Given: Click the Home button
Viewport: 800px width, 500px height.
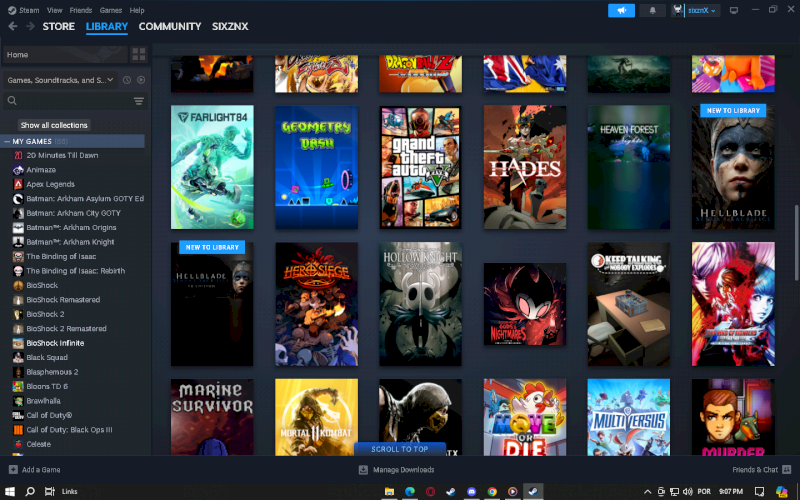Looking at the screenshot, I should (65, 55).
